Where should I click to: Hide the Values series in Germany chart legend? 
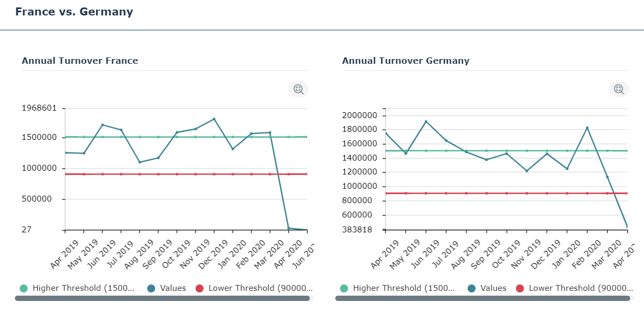pyautogui.click(x=487, y=288)
